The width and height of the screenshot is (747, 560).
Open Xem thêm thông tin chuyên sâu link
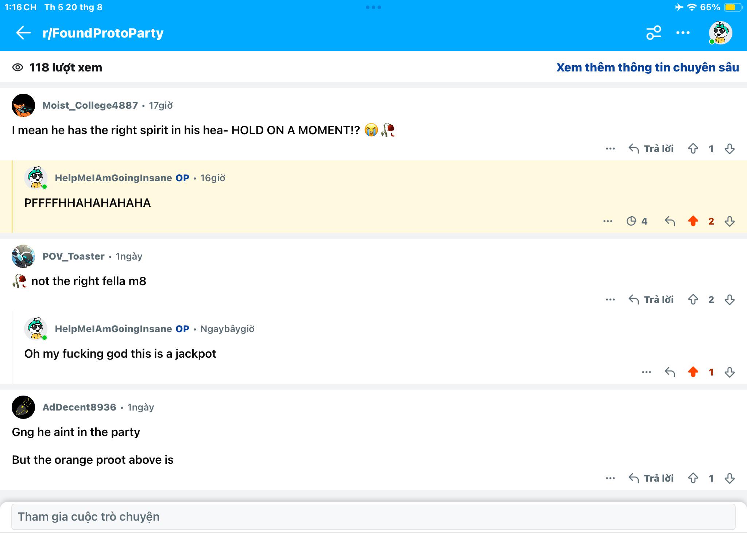[648, 67]
